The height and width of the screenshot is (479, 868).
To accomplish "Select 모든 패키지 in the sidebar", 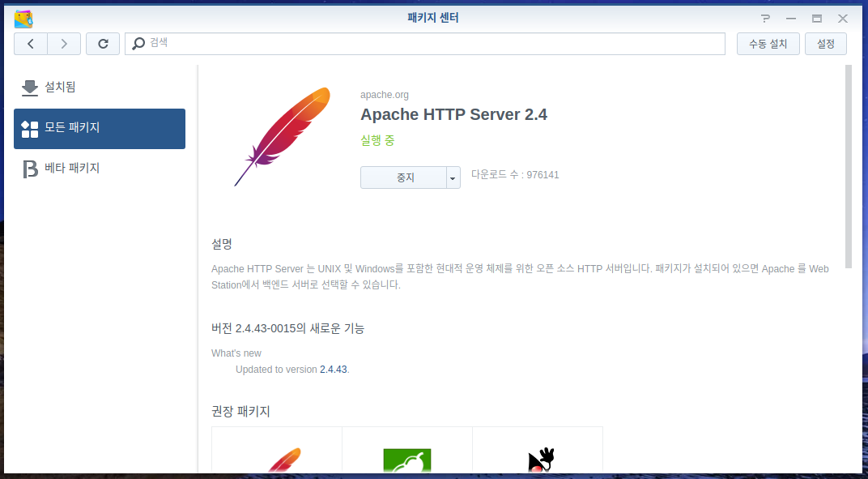I will (x=100, y=129).
